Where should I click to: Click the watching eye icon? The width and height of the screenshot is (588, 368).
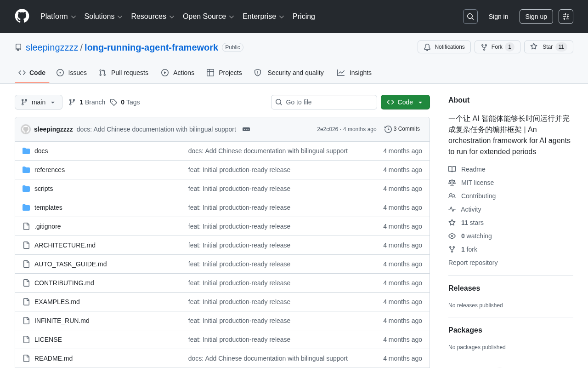pos(452,236)
